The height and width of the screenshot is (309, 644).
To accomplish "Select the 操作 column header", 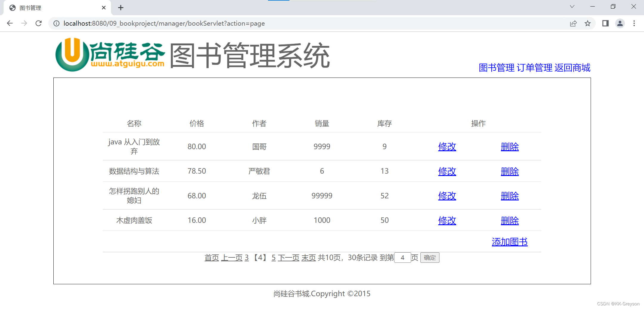I will tap(479, 123).
